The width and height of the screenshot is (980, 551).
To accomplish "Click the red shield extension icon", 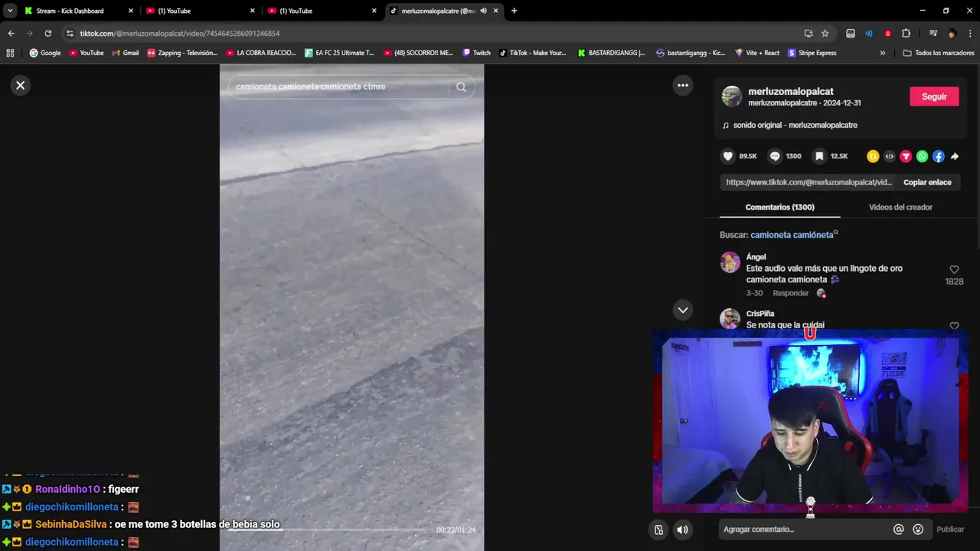I will pyautogui.click(x=887, y=34).
